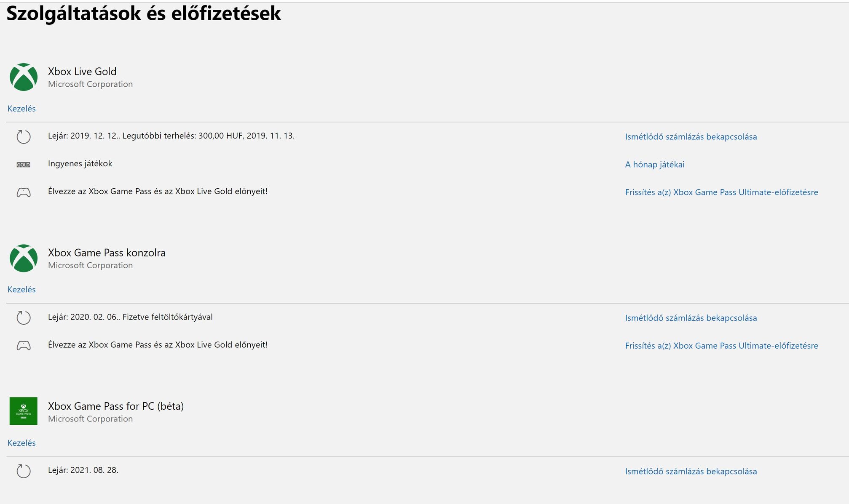The height and width of the screenshot is (504, 849).
Task: Enable Ismétlődő számlázás for Game Pass for PC
Action: [691, 472]
